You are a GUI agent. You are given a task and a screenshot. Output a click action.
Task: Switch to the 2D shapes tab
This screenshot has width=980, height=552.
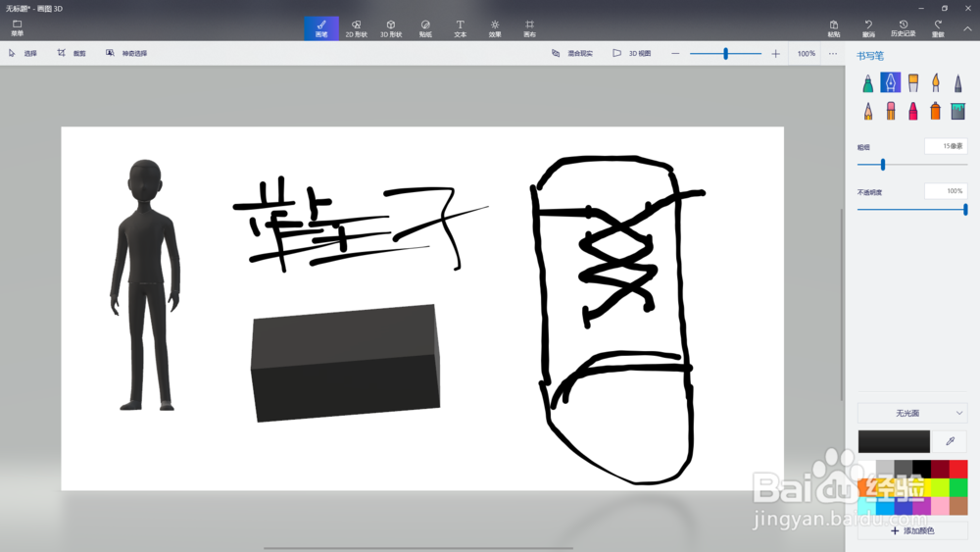pyautogui.click(x=357, y=28)
